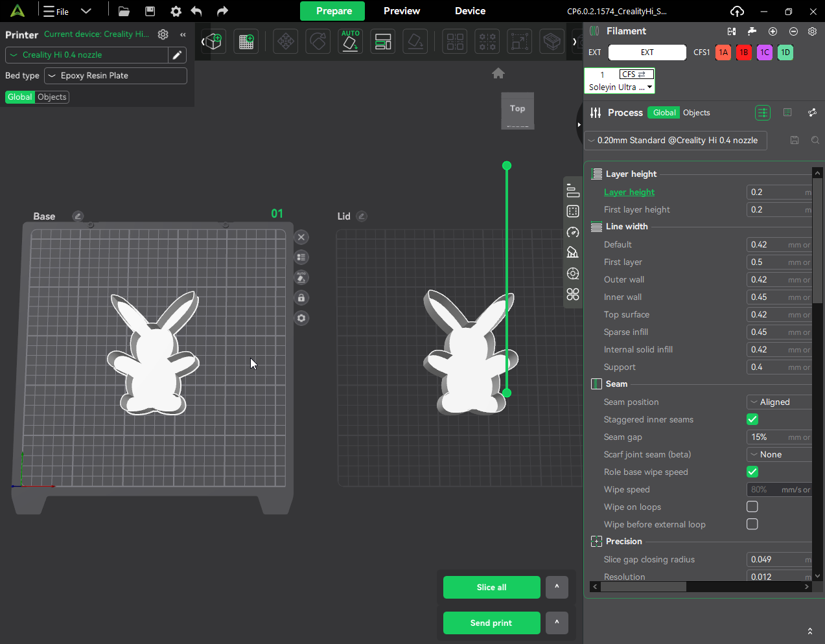Click the home view icon
Image resolution: width=825 pixels, height=644 pixels.
(498, 73)
